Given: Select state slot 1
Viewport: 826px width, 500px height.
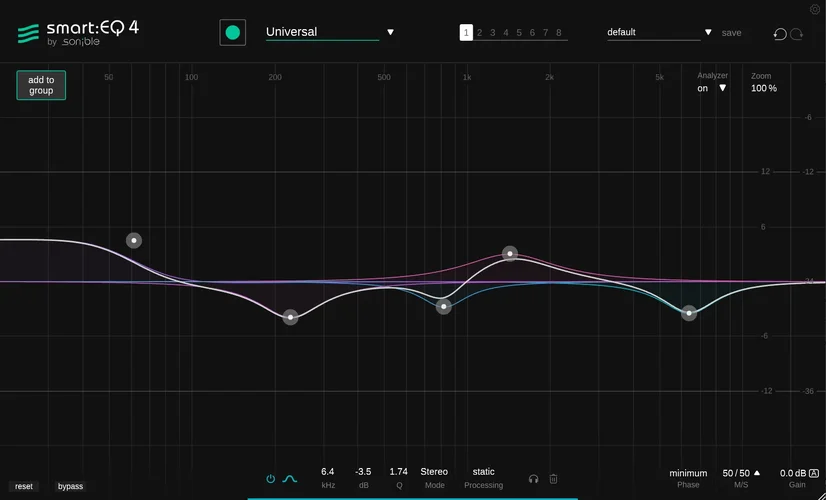Looking at the screenshot, I should tap(466, 33).
